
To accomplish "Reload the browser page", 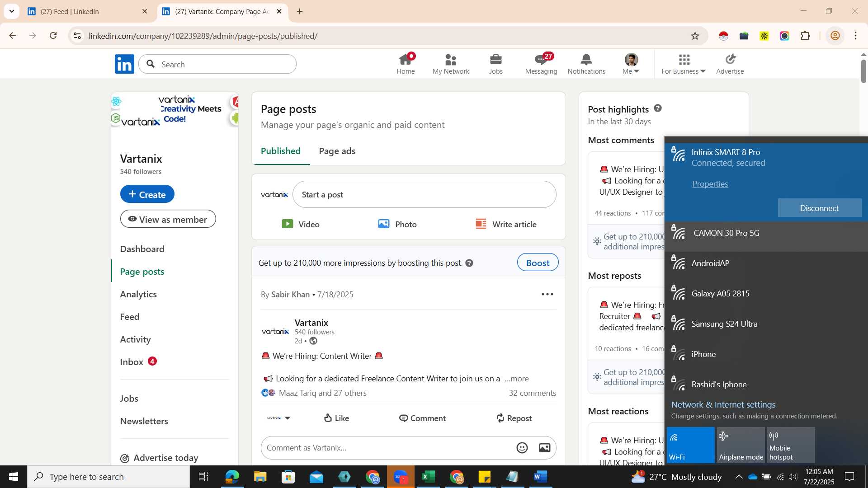I will tap(53, 36).
